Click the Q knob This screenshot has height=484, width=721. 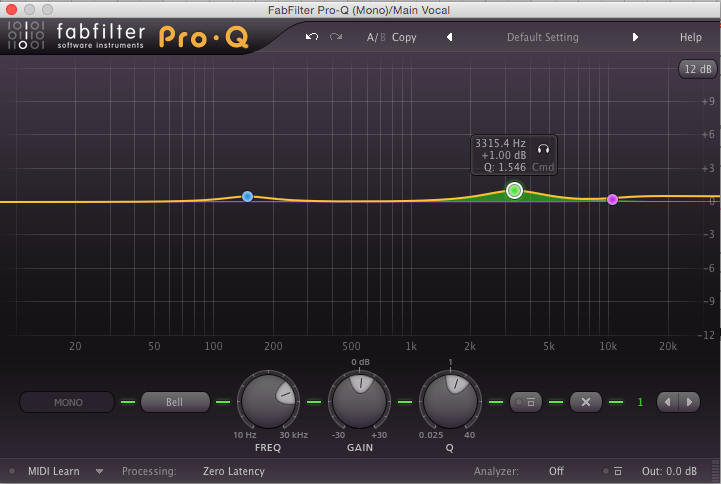pos(450,401)
